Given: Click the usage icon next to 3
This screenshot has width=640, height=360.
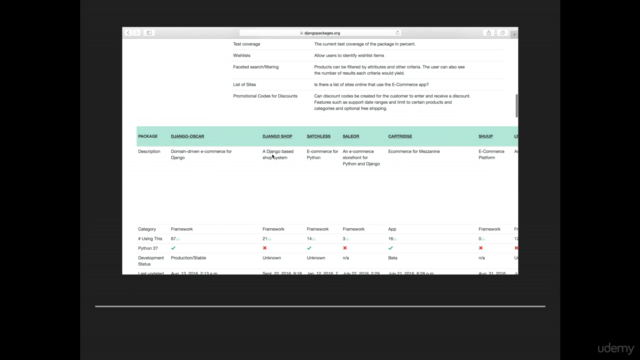Looking at the screenshot, I should pyautogui.click(x=347, y=239).
